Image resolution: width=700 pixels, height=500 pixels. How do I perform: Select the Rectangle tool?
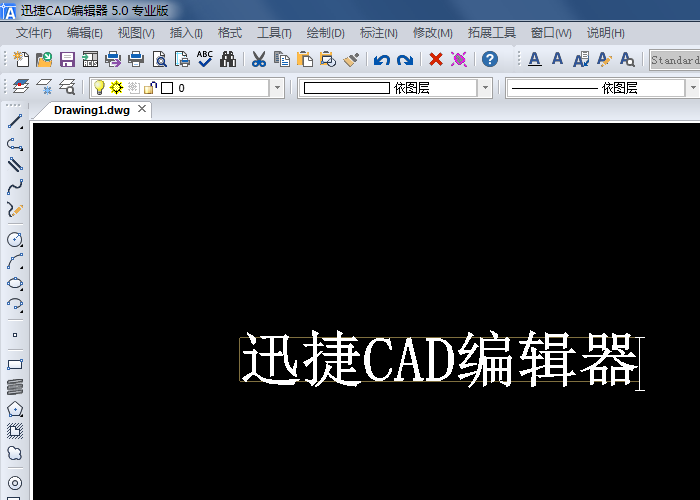coord(15,365)
